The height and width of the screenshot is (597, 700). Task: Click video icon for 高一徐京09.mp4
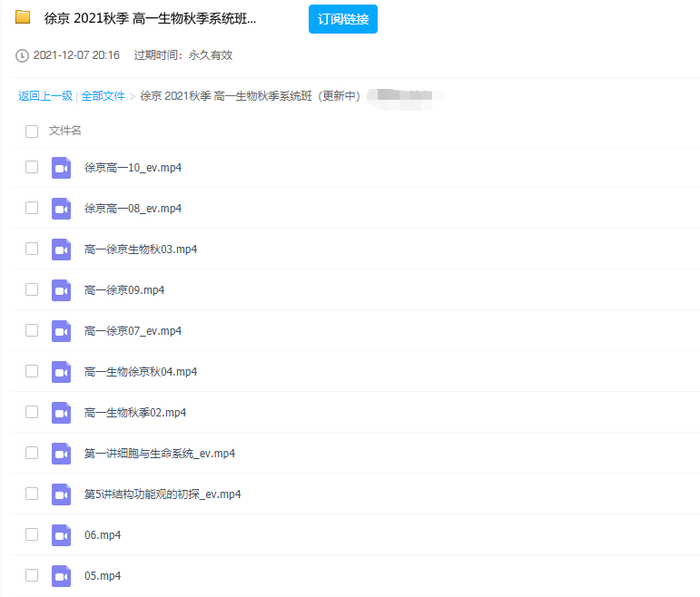coord(61,290)
